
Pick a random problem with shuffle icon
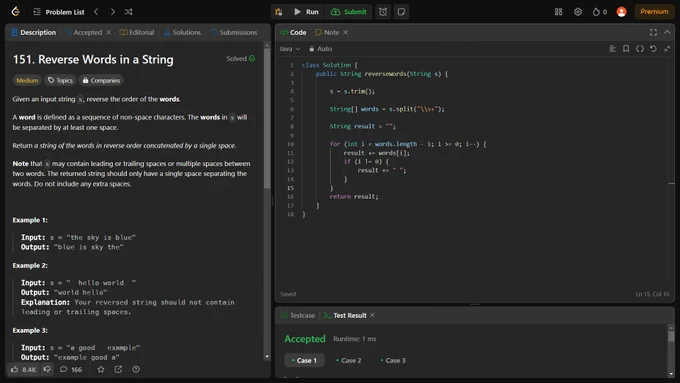pyautogui.click(x=128, y=12)
